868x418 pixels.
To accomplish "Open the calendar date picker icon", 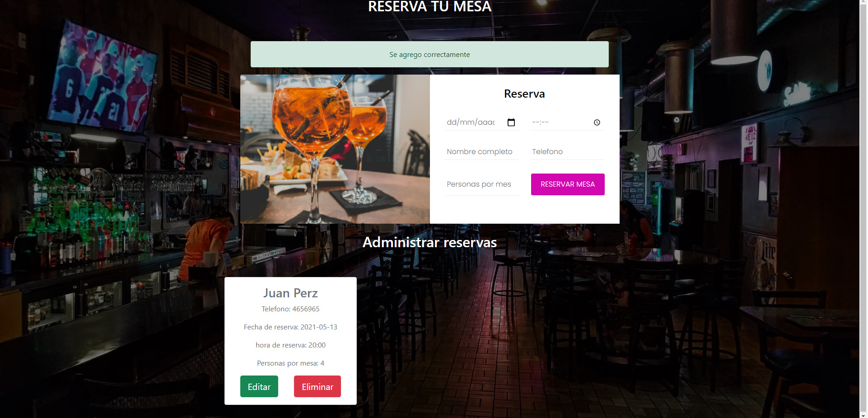I will coord(511,122).
